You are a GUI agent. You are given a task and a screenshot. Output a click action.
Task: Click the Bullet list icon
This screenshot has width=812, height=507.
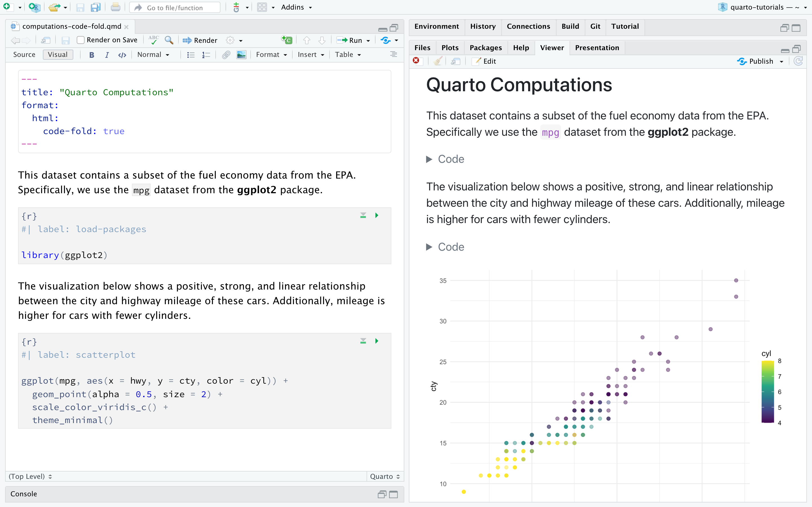pos(190,55)
